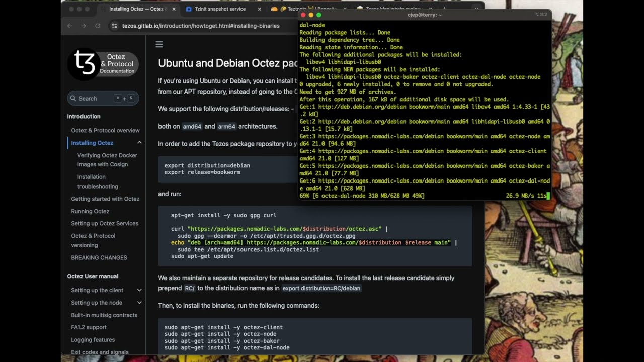Expand Setting up the node section
This screenshot has width=644, height=362.
(139, 303)
